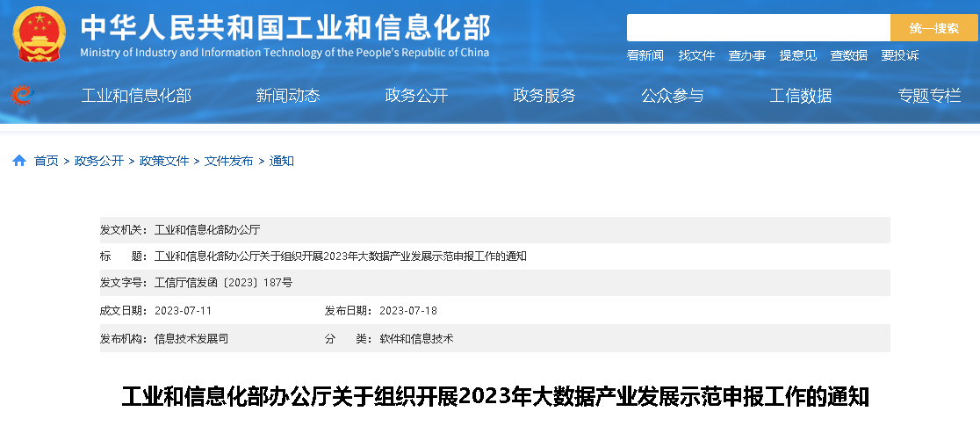
Task: Click the search input field
Action: point(758,28)
